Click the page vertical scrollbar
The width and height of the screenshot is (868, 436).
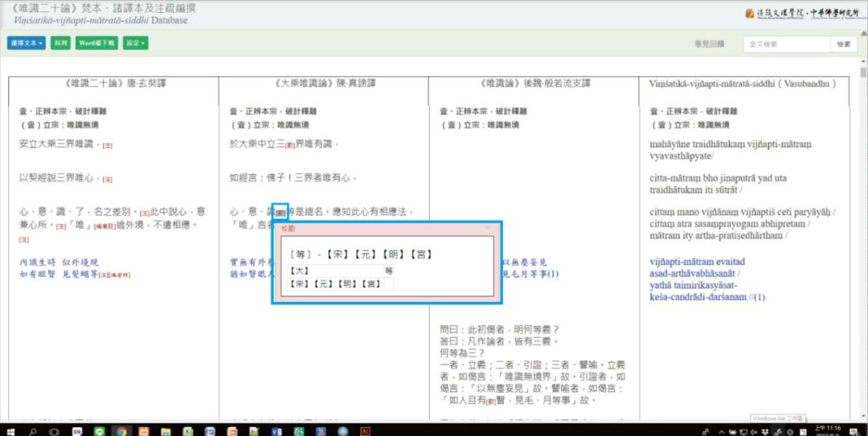[x=862, y=241]
